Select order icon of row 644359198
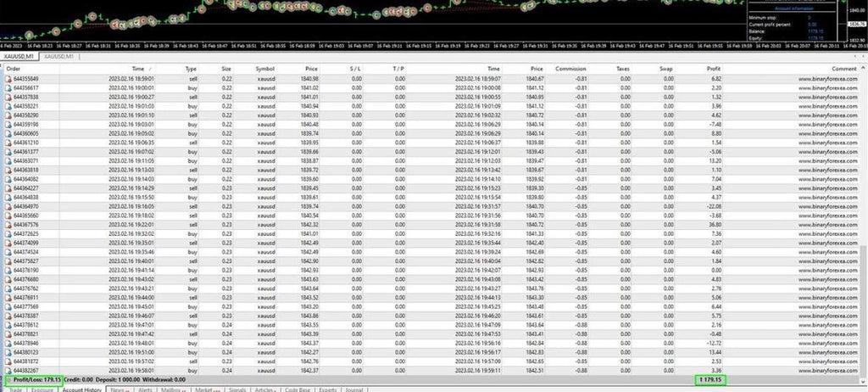Screen dimensions: 868x392 click(x=8, y=124)
